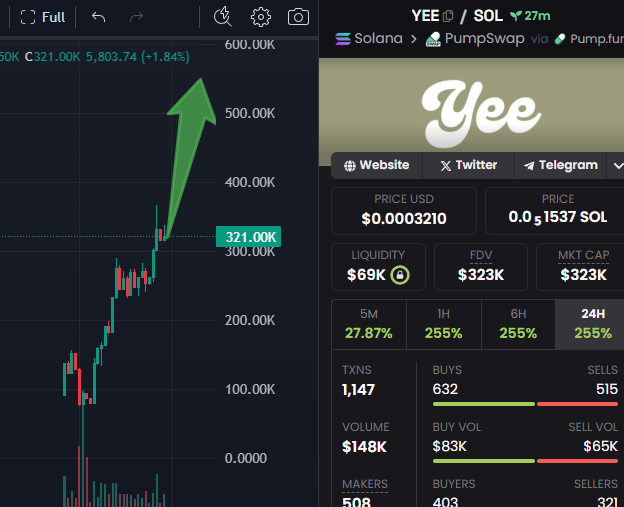Open the Twitter link
The width and height of the screenshot is (624, 507).
pyautogui.click(x=468, y=165)
